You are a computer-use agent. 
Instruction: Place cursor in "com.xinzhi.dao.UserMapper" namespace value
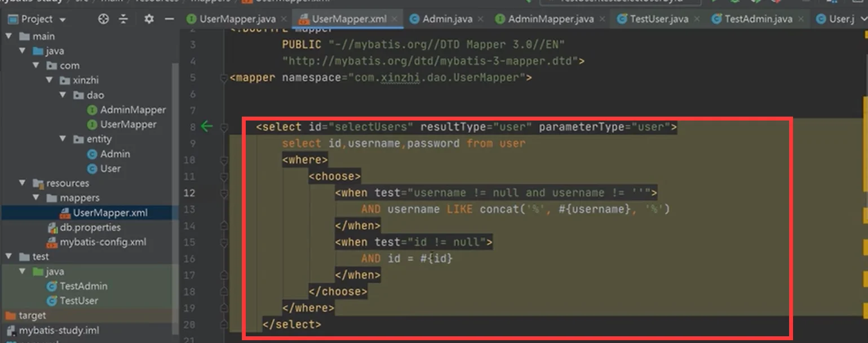[437, 78]
